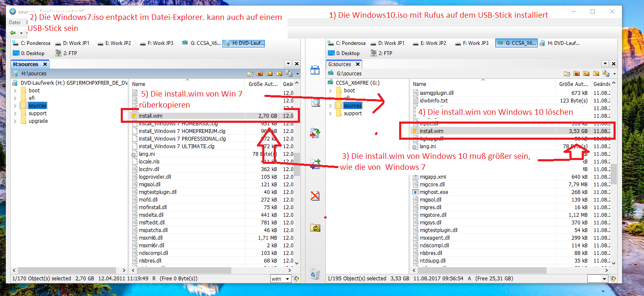Click tree view icon in right pane path bar
Viewport: 644px width, 296px height.
tap(606, 74)
